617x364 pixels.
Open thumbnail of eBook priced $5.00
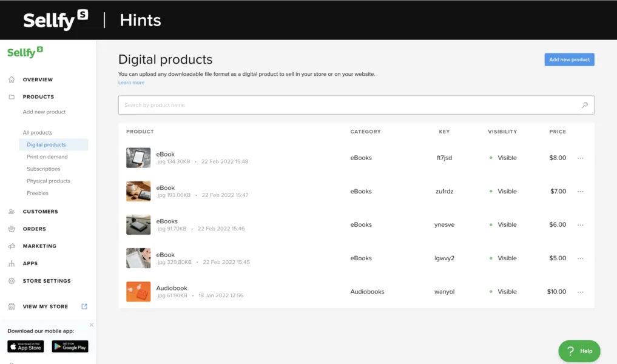(138, 258)
